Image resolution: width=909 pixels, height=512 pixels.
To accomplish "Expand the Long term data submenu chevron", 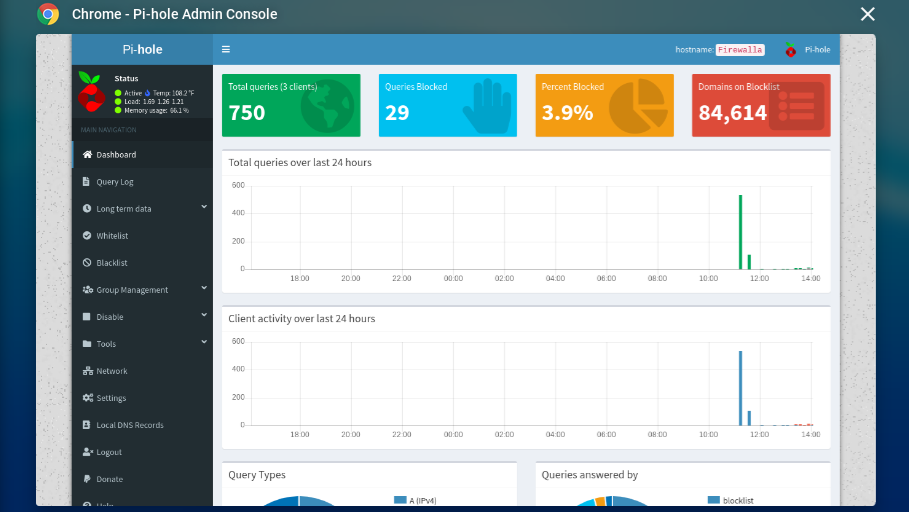I will click(x=204, y=207).
